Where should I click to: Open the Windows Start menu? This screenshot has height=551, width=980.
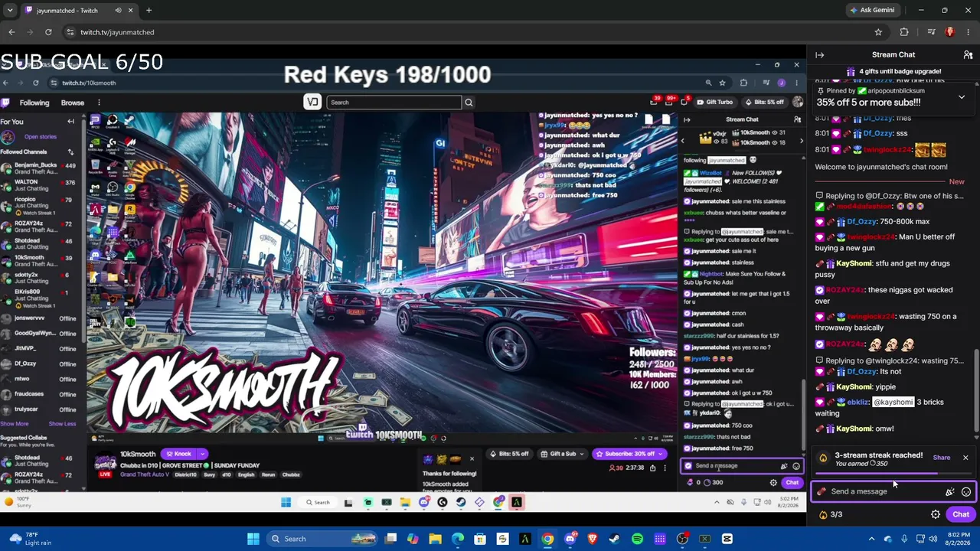tap(253, 539)
